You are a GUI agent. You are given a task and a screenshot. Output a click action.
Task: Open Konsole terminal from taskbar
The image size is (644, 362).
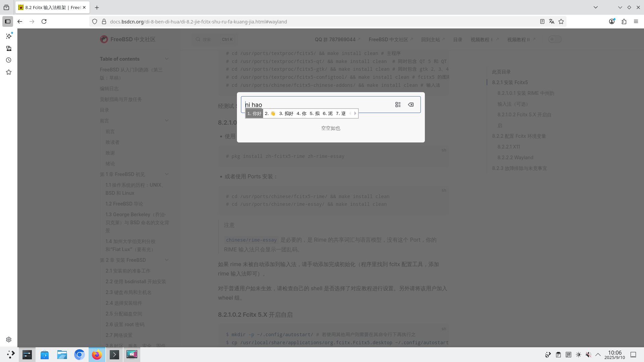click(x=114, y=354)
